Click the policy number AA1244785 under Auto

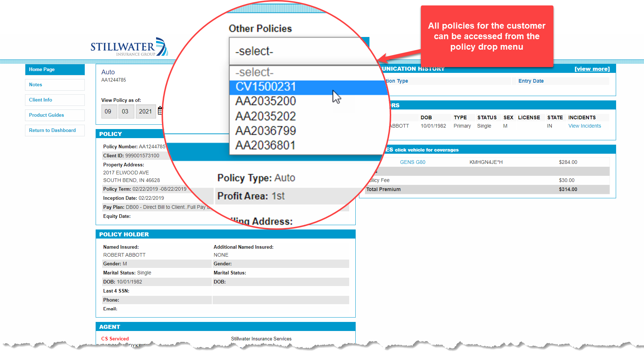[x=114, y=80]
